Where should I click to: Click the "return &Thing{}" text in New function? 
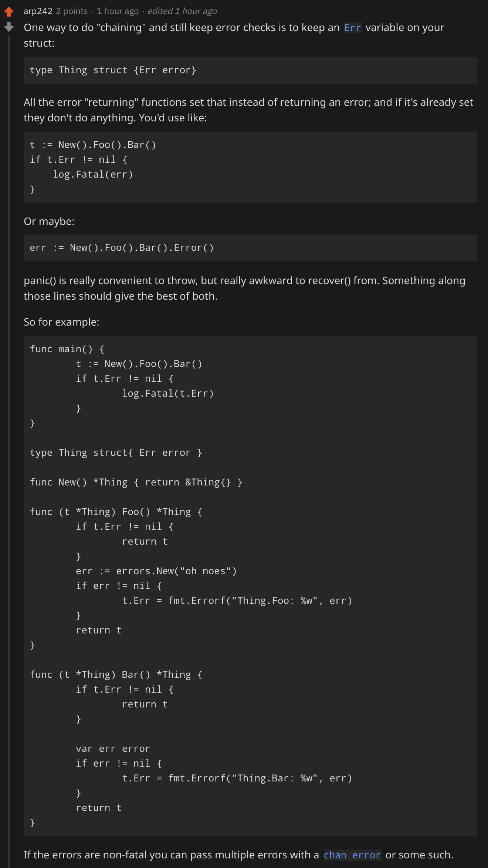[x=189, y=482]
